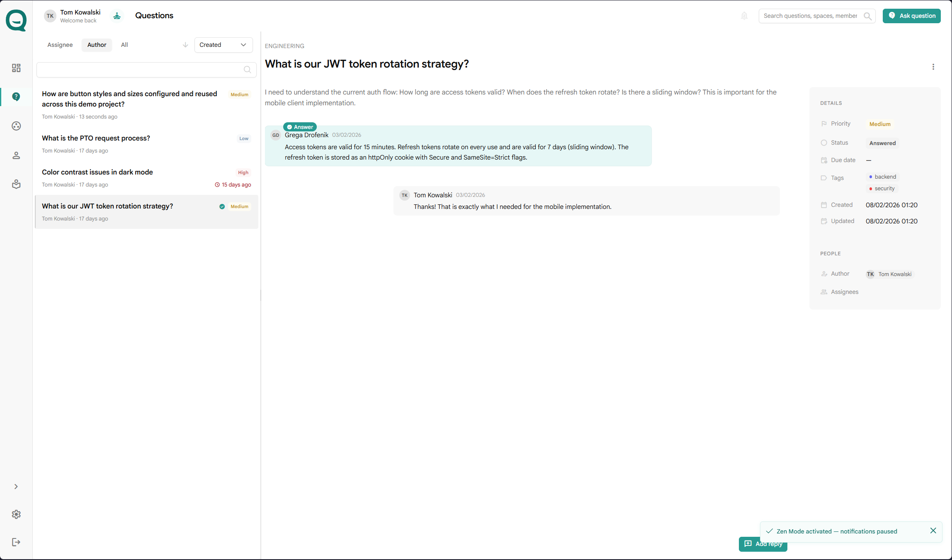Image resolution: width=952 pixels, height=560 pixels.
Task: Open the smiley face section in sidebar
Action: pos(16,126)
